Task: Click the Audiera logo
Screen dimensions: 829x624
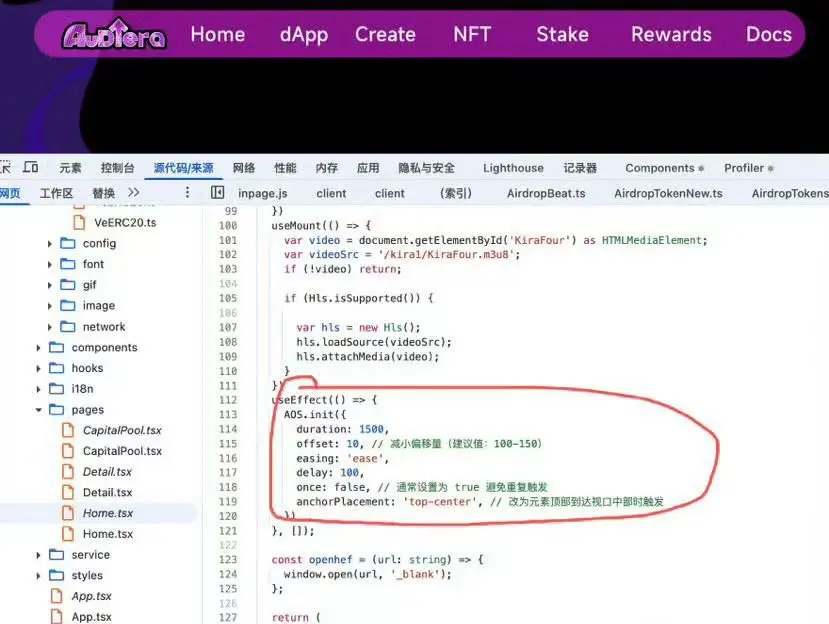Action: tap(114, 34)
